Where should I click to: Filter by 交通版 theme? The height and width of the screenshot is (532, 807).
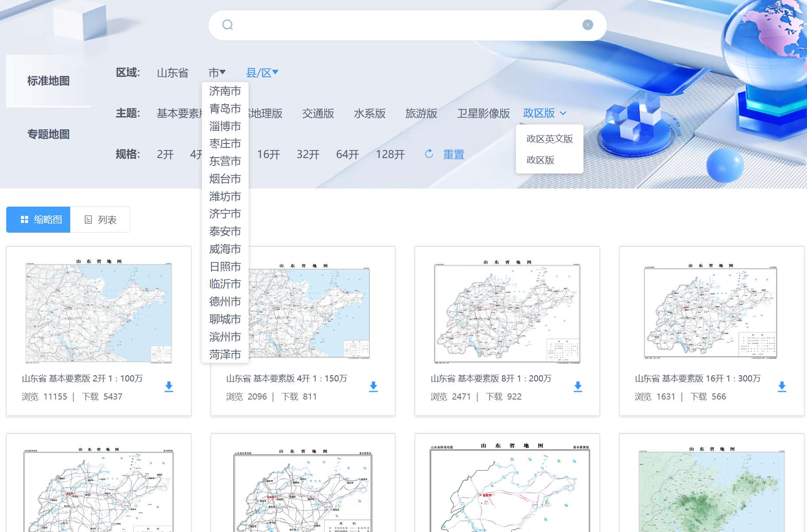(318, 113)
